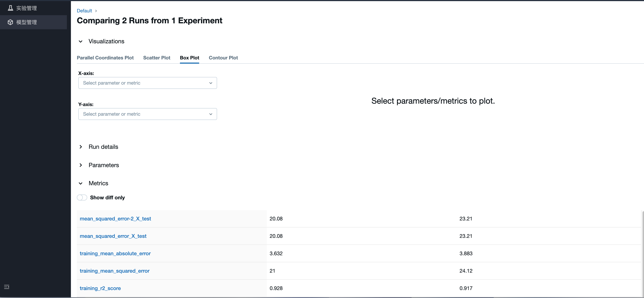
Task: Open the mean_squared_error-2_X_test metric link
Action: pyautogui.click(x=115, y=219)
